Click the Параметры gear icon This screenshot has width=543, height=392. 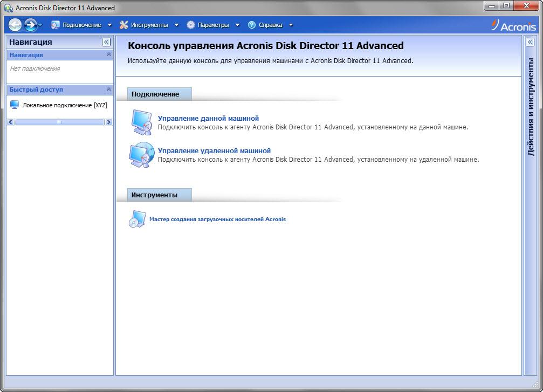(x=191, y=25)
